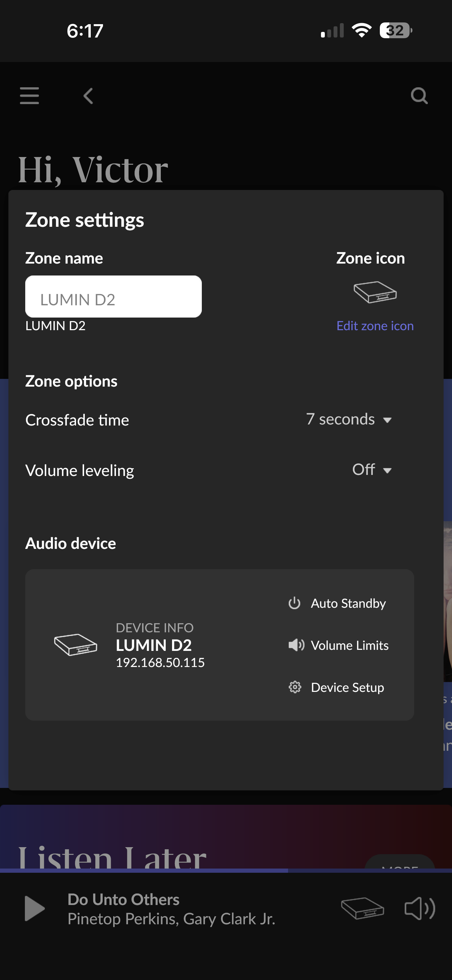
Task: Tap the cellular signal bars
Action: coord(332,30)
